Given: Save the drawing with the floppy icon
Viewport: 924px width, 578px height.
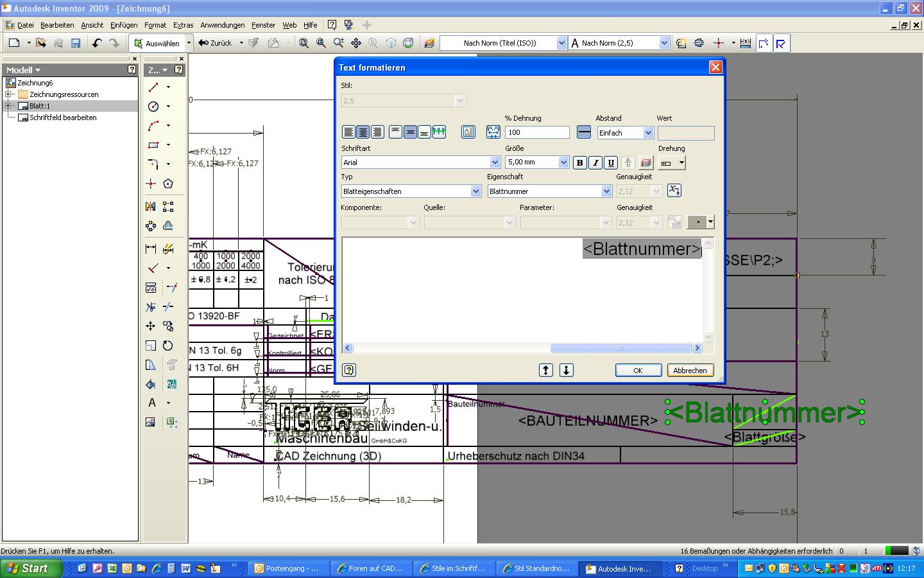Looking at the screenshot, I should (x=76, y=43).
